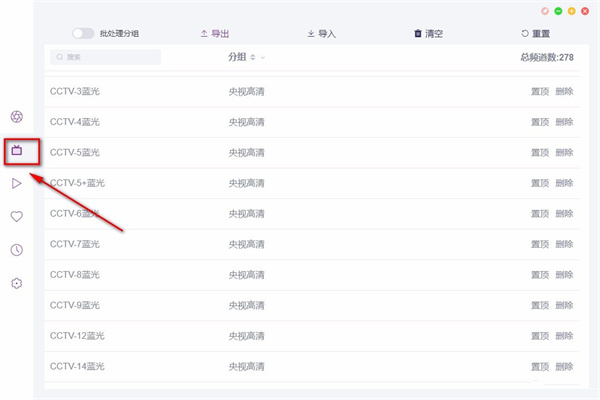Click 导入 to import channels
Viewport: 600px width, 400px height.
321,34
